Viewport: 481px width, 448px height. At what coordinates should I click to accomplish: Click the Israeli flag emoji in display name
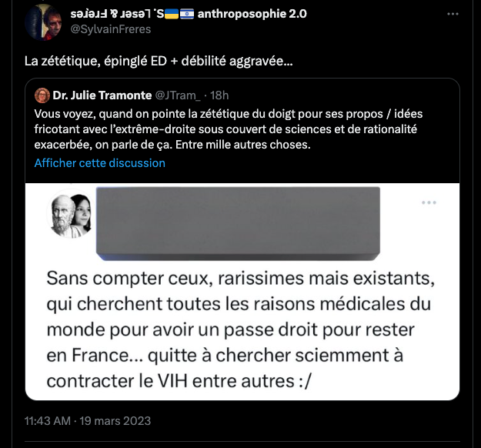[x=187, y=14]
